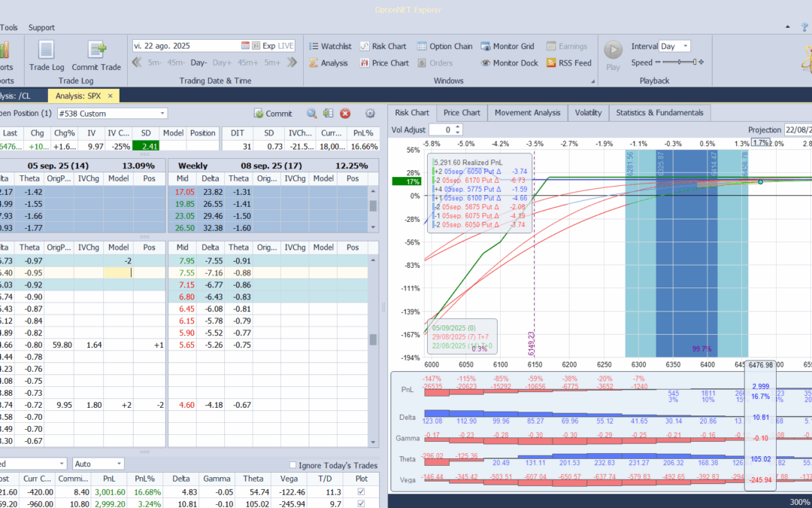Screen dimensions: 812x508
Task: Step back using the Day- button
Action: (199, 63)
